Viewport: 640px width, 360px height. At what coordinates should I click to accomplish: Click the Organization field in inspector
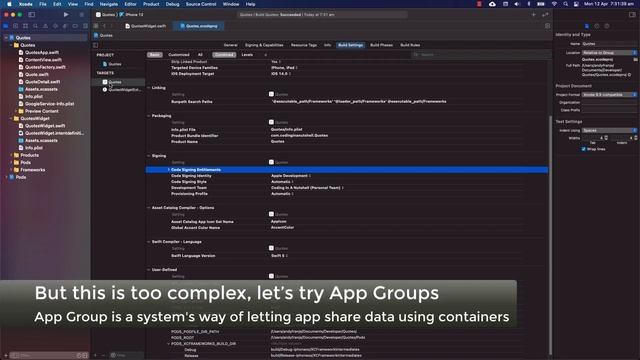pos(609,102)
